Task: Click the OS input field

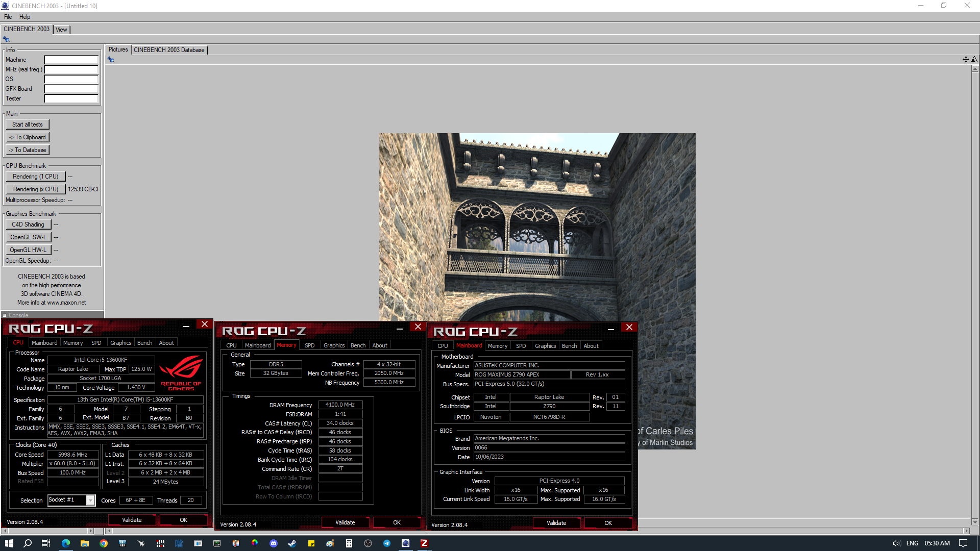Action: [71, 79]
